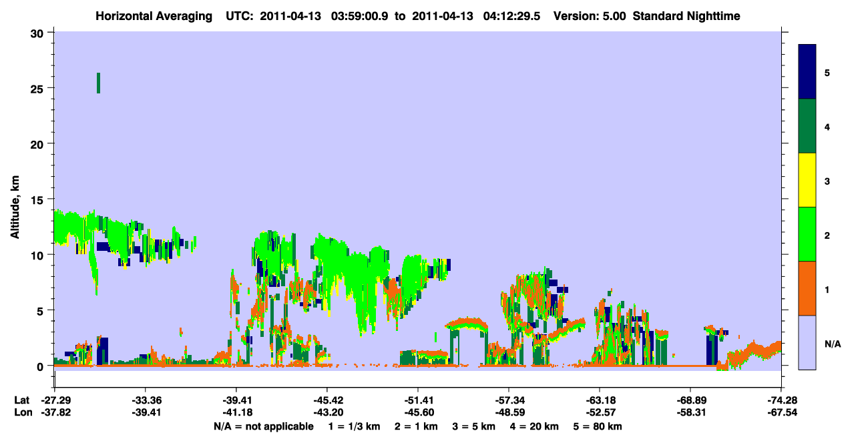Click longitude value -48.59
Screen dimensions: 868x445
[508, 412]
